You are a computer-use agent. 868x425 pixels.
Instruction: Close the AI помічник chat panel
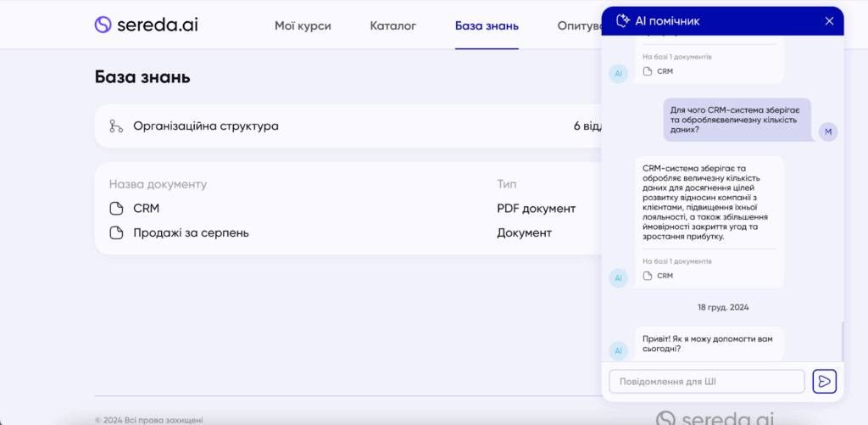click(x=829, y=21)
